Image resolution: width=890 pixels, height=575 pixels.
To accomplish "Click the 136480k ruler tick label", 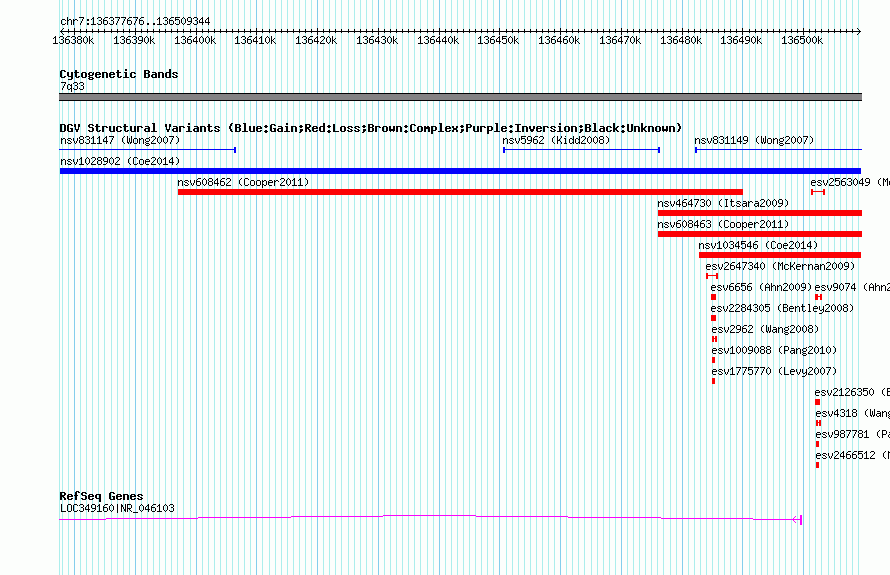I will pyautogui.click(x=681, y=40).
